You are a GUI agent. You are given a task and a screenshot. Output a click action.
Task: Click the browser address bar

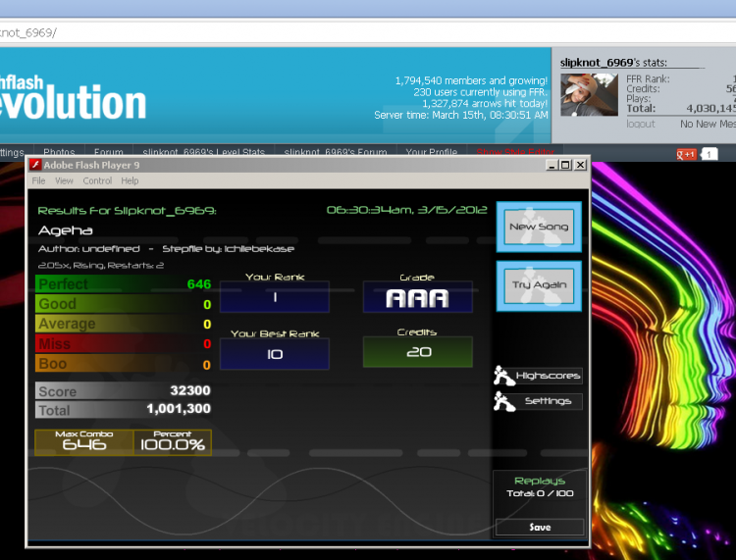tap(368, 32)
